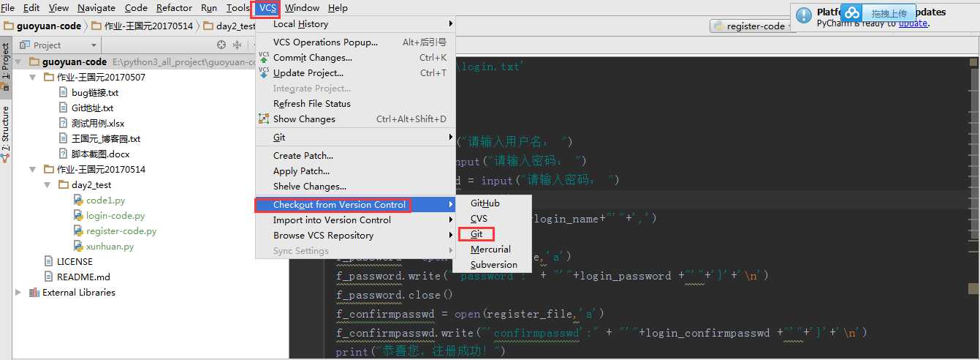Open the register-code run configuration dropdown
Screen dimensions: 980x360
pyautogui.click(x=753, y=26)
